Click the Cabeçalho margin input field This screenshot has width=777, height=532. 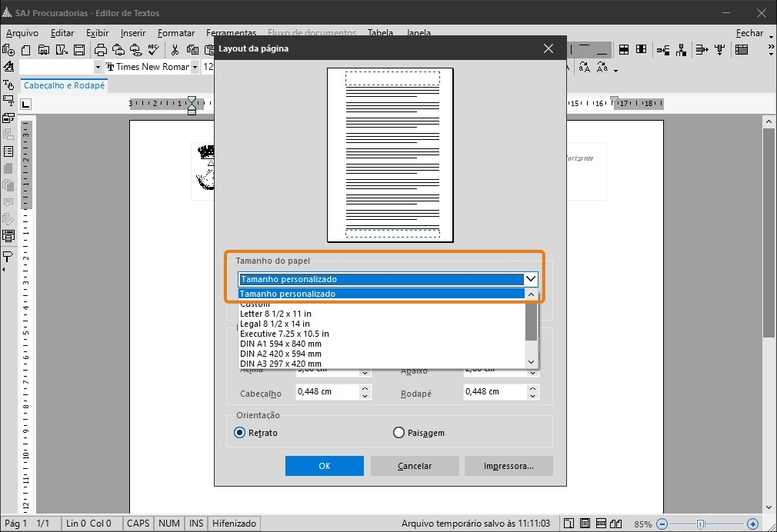[x=326, y=392]
